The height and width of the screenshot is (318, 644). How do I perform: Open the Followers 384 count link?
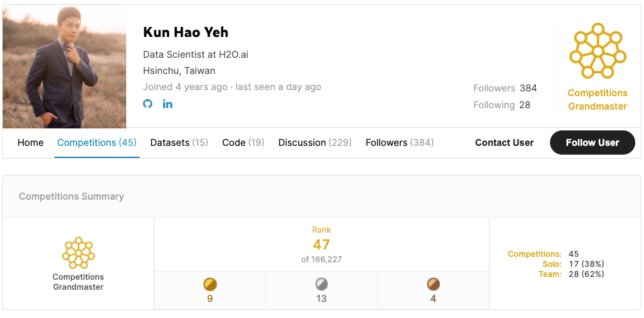click(x=505, y=88)
